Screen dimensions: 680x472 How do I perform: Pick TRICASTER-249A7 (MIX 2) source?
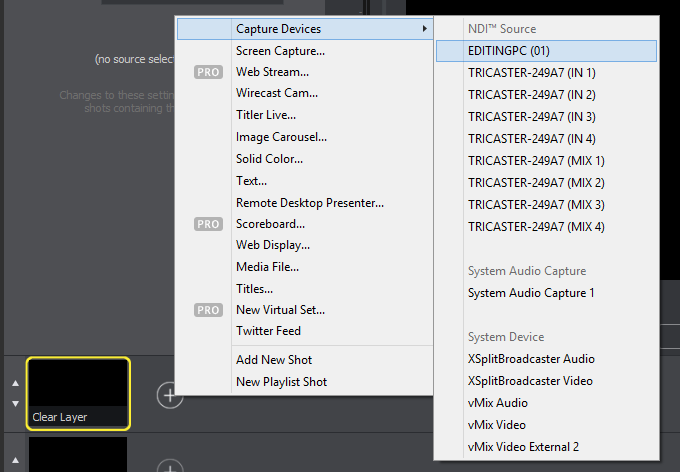click(x=536, y=183)
